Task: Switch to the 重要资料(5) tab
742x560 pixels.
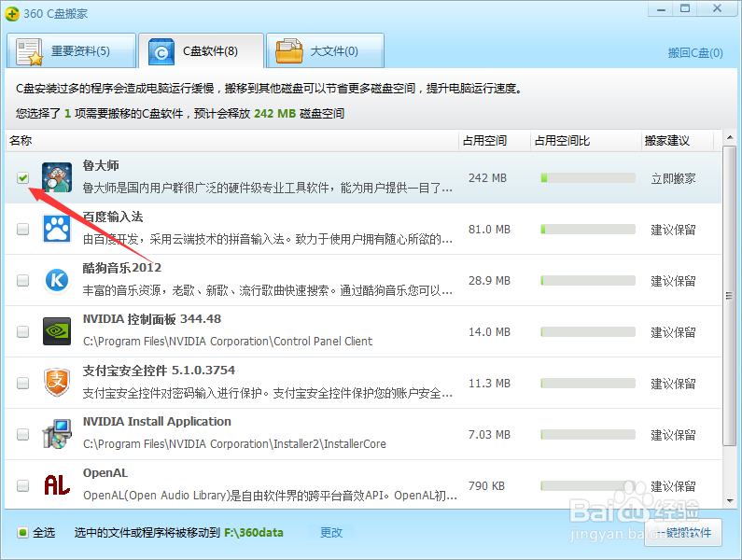Action: (x=72, y=51)
